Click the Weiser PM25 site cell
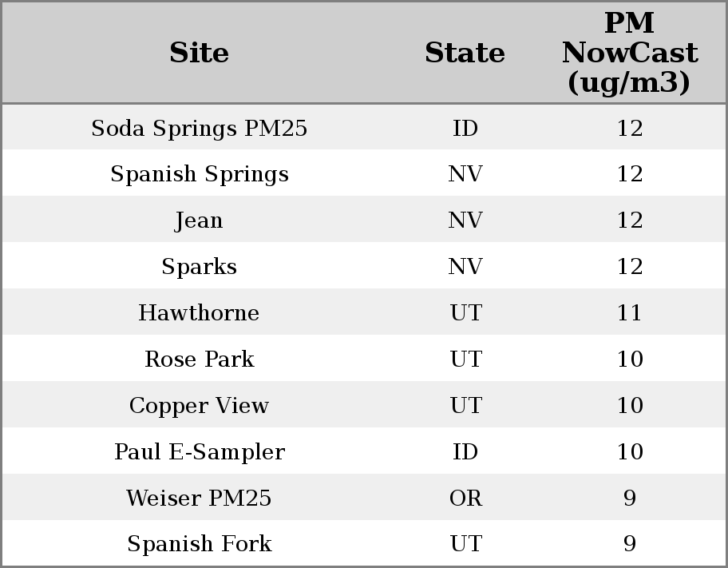The image size is (728, 568). tap(199, 498)
